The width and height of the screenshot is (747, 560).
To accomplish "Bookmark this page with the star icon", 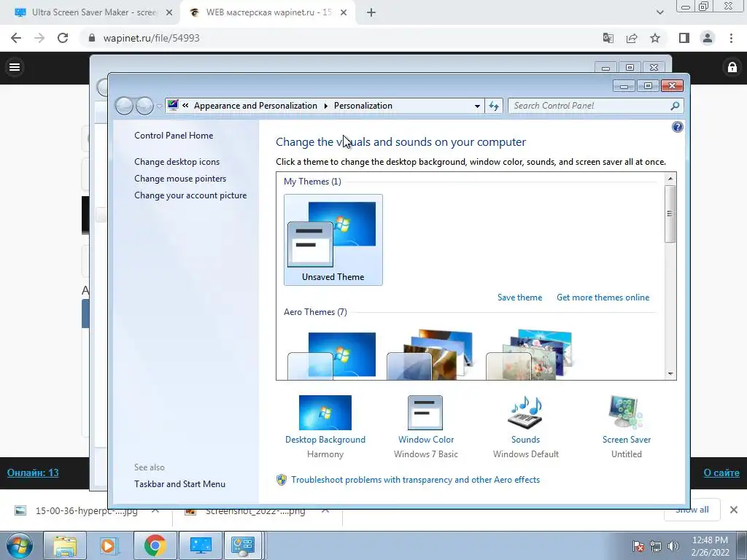I will (x=655, y=38).
